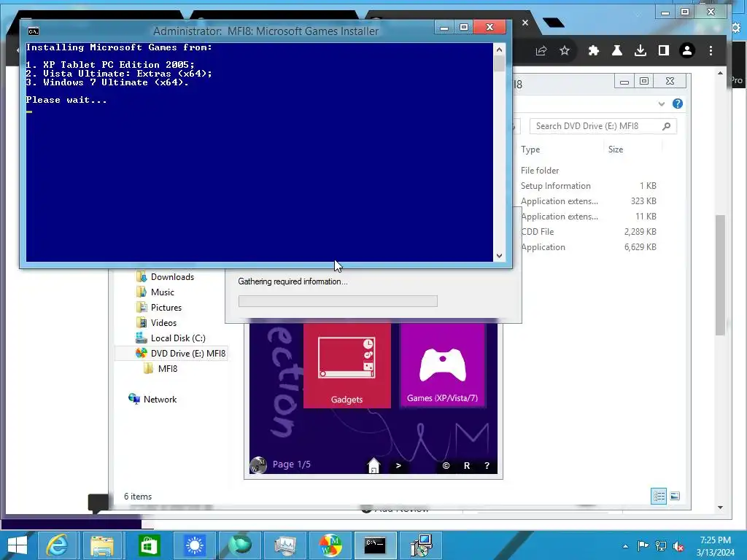Viewport: 747px width, 560px height.
Task: Expand the Explorer ribbon chevron
Action: click(661, 104)
